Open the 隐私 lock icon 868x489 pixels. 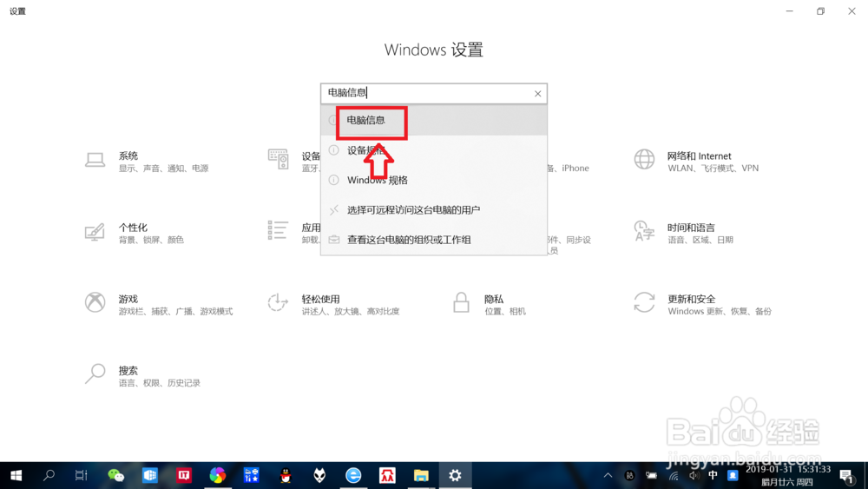461,302
